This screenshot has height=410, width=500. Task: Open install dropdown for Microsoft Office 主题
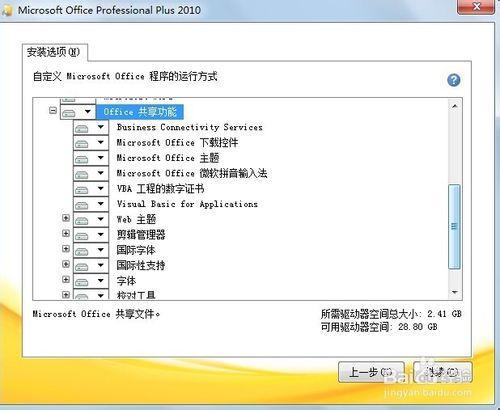[x=91, y=158]
